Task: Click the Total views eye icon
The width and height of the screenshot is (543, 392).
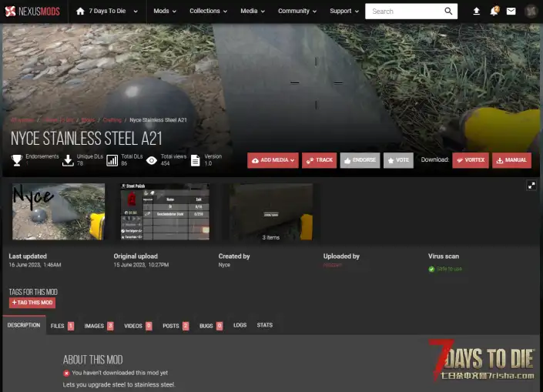Action: [151, 160]
